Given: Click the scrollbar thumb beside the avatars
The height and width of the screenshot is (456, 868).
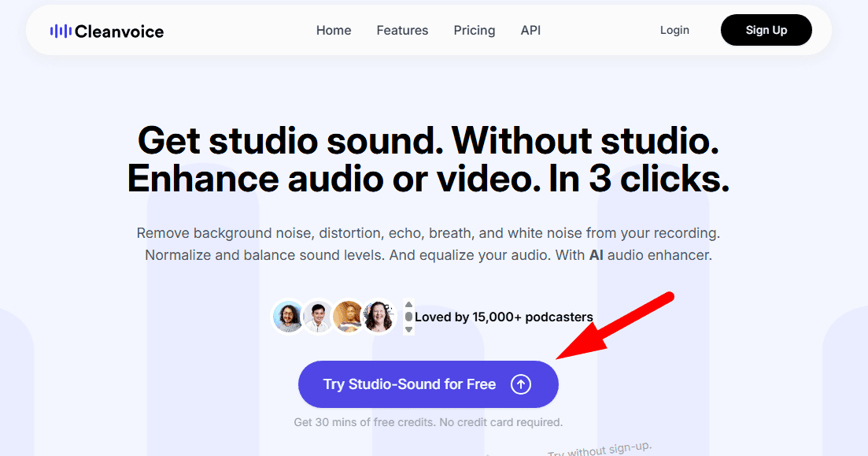Looking at the screenshot, I should 408,317.
